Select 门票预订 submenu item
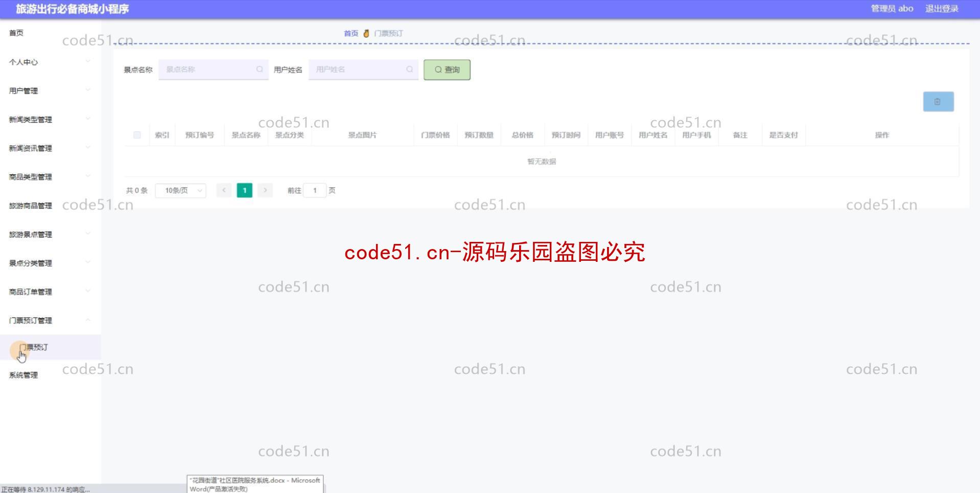Viewport: 980px width, 493px height. pos(50,347)
